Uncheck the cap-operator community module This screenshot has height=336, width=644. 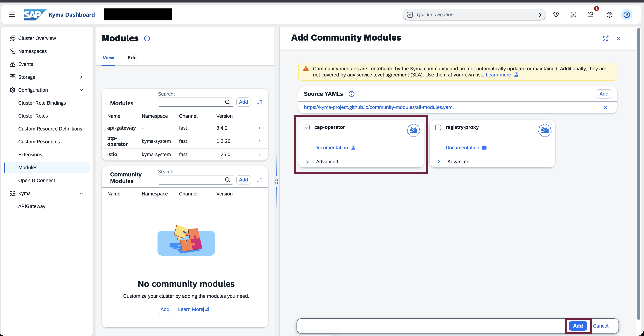tap(307, 127)
